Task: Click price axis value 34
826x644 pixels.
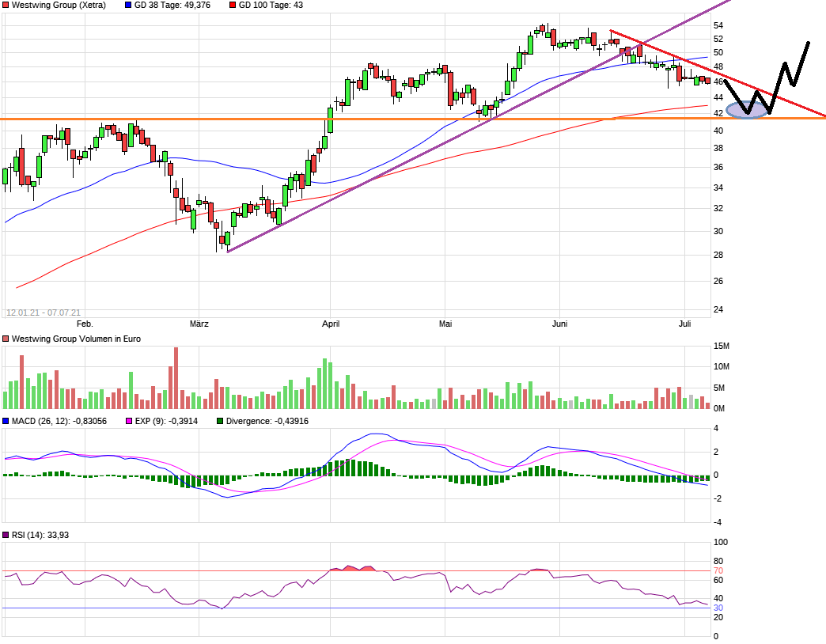Action: (x=718, y=188)
